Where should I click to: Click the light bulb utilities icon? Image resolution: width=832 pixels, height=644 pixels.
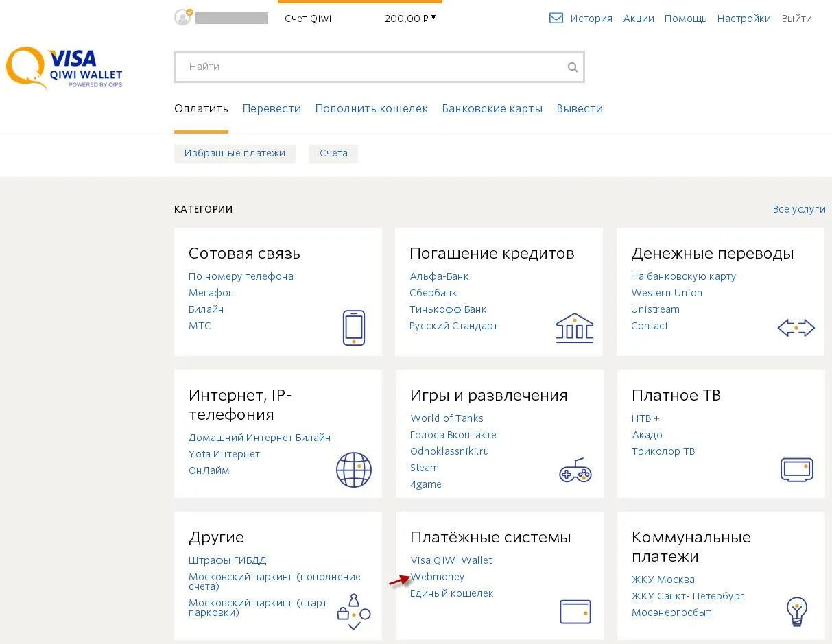[796, 612]
